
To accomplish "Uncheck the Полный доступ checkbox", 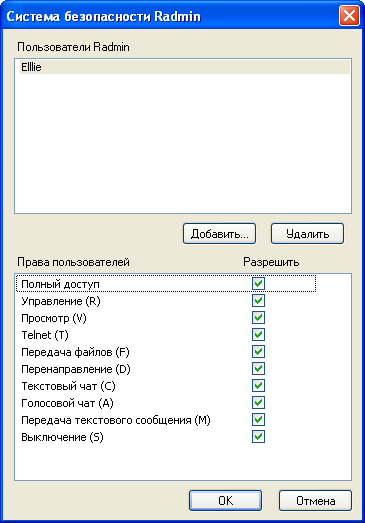I will pos(259,284).
